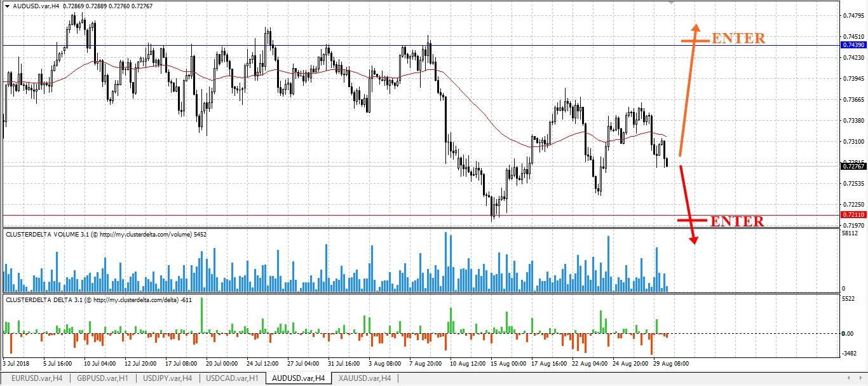This screenshot has height=386, width=868.
Task: Switch to the EURUSD.var,H4 chart tab
Action: click(x=36, y=378)
